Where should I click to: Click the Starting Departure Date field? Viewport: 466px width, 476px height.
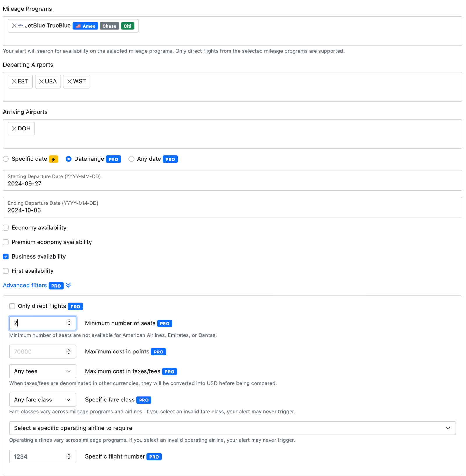[232, 181]
